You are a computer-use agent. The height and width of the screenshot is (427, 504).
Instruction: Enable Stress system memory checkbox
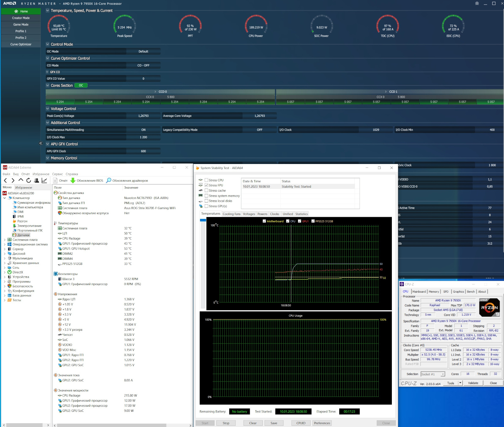coord(207,196)
